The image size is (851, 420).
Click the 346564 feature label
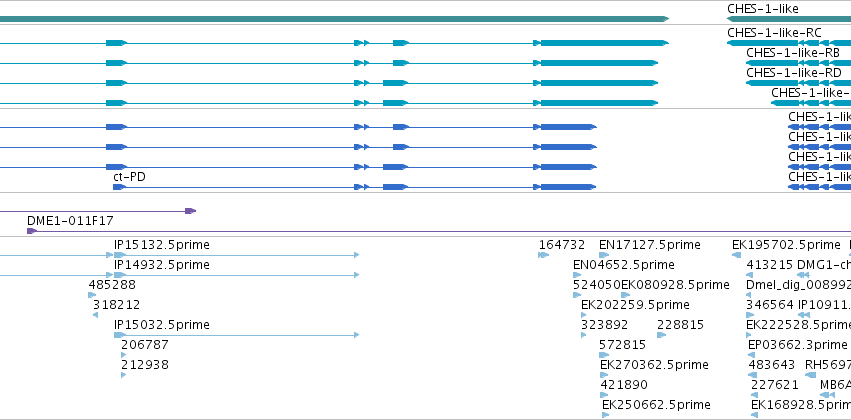click(x=770, y=304)
